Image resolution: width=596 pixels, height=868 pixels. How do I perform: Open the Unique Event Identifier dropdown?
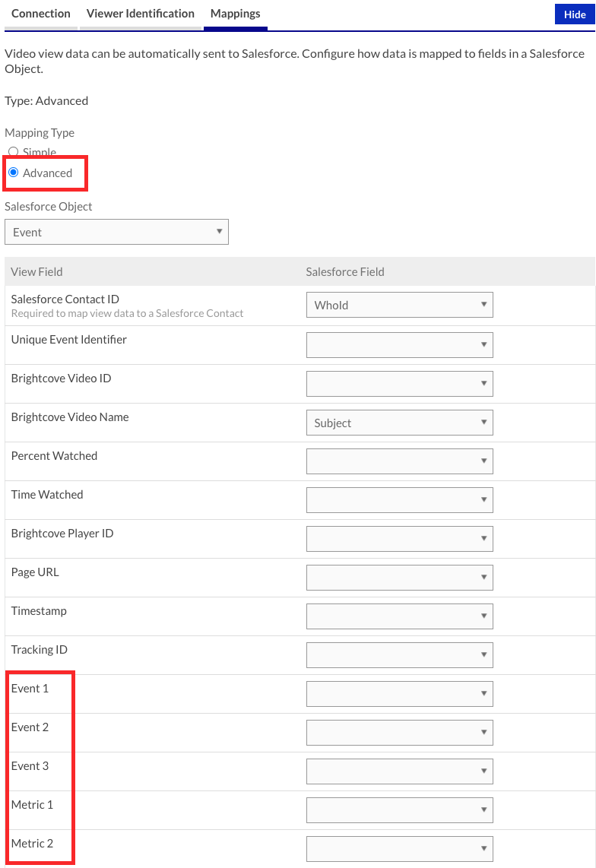click(x=399, y=344)
